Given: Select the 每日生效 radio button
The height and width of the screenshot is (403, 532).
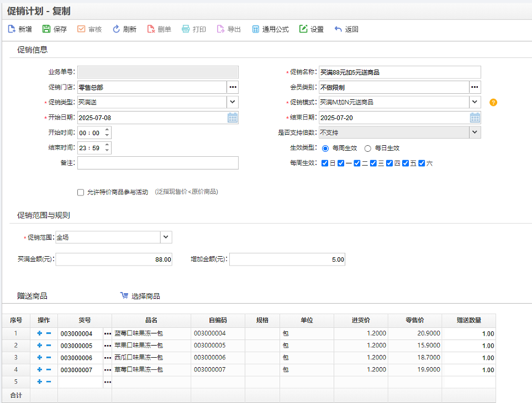Looking at the screenshot, I should (367, 149).
